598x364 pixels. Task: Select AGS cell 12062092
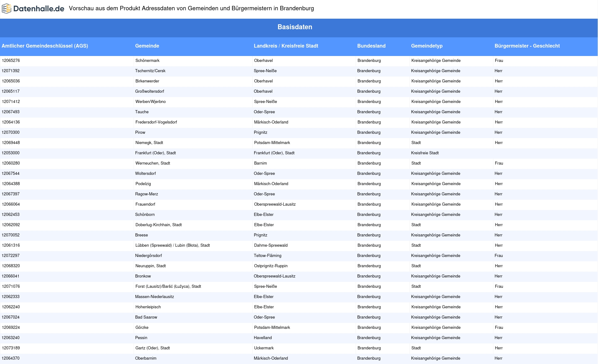(67, 225)
